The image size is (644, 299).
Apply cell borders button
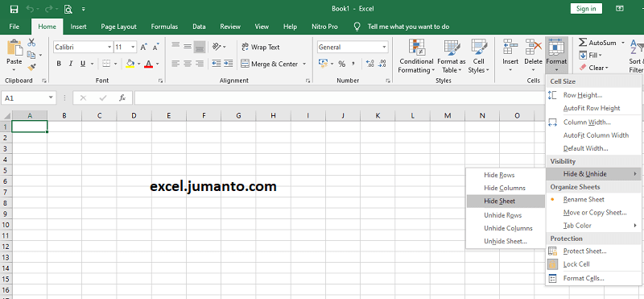point(106,64)
